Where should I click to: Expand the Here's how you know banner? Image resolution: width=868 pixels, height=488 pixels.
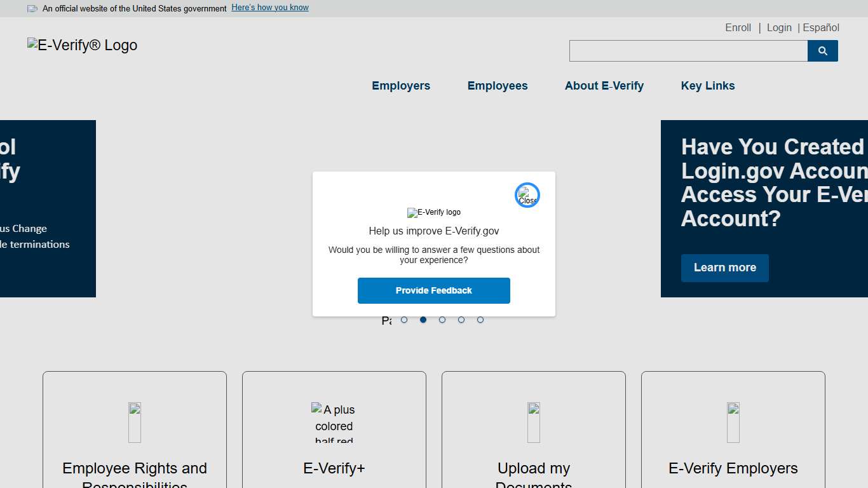[269, 7]
